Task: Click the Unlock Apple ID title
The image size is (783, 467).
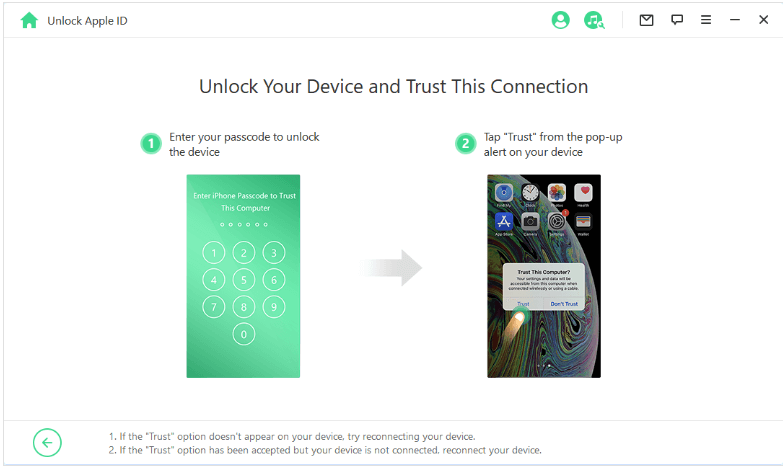Action: [87, 21]
